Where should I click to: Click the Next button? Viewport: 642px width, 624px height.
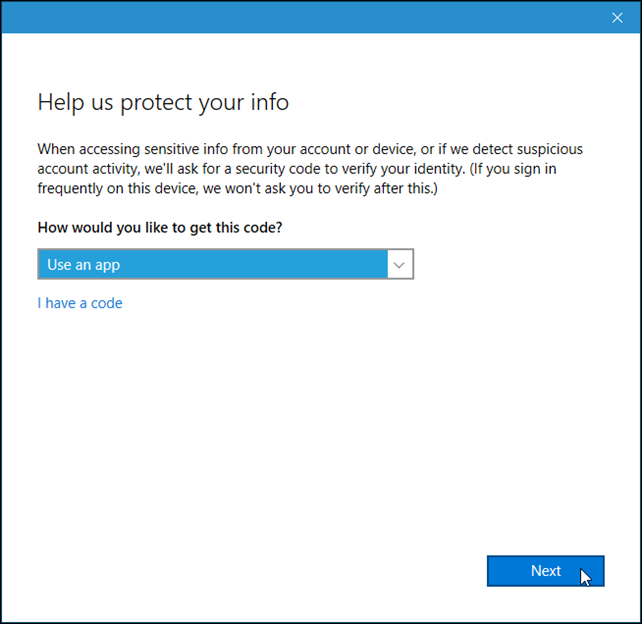click(545, 571)
